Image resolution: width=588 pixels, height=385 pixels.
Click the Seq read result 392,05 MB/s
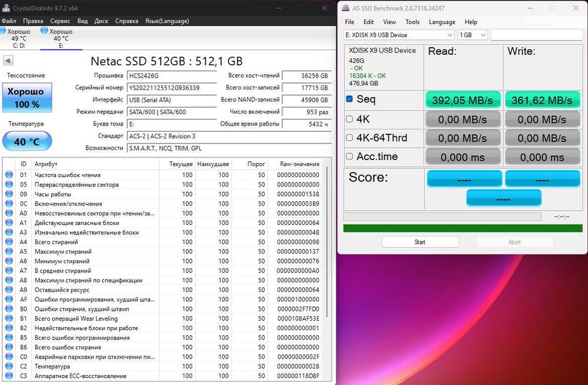463,100
